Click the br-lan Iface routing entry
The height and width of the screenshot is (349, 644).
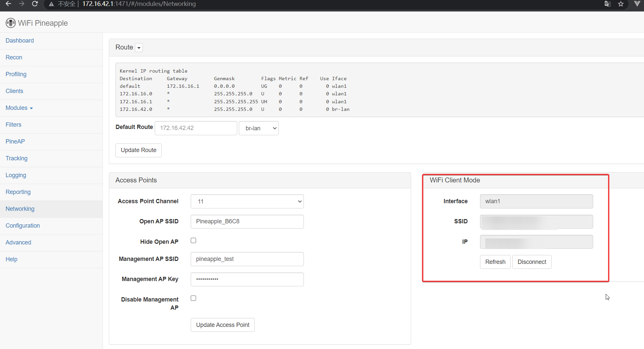pos(340,109)
